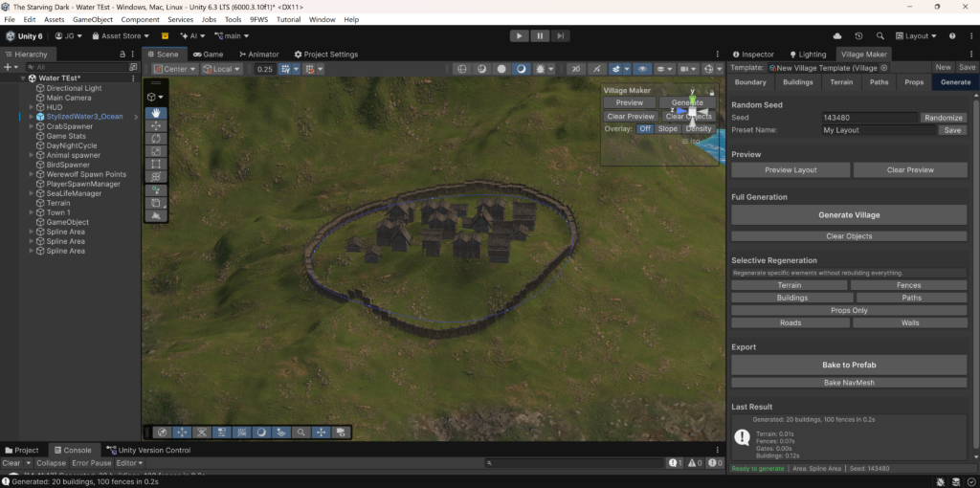Click the Generate Village button

tap(849, 215)
